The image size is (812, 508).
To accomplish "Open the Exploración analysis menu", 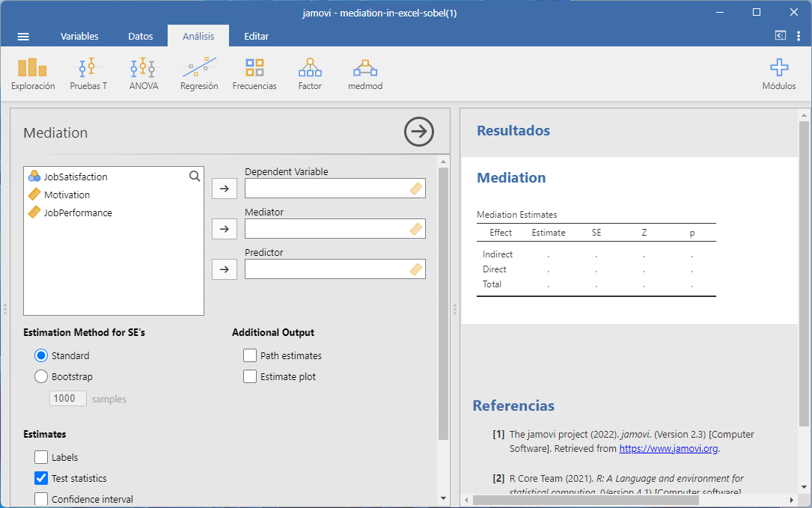I will coord(33,74).
